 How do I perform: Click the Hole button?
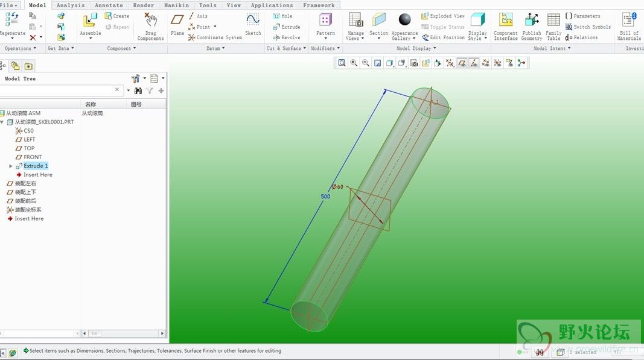[282, 16]
